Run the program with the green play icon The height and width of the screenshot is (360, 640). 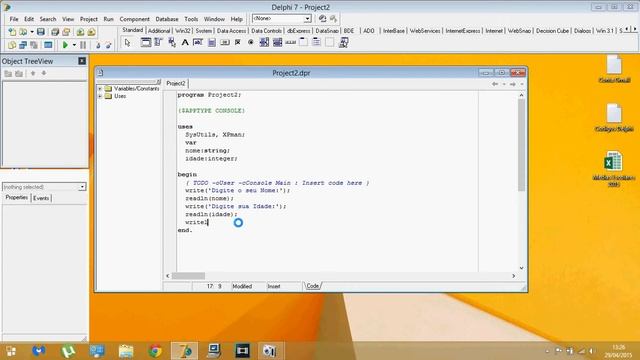[65, 45]
